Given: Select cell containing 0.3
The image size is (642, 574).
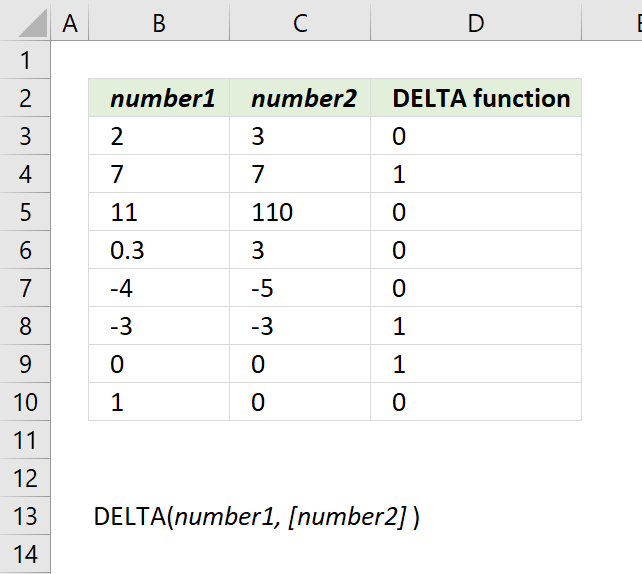Looking at the screenshot, I should [159, 250].
